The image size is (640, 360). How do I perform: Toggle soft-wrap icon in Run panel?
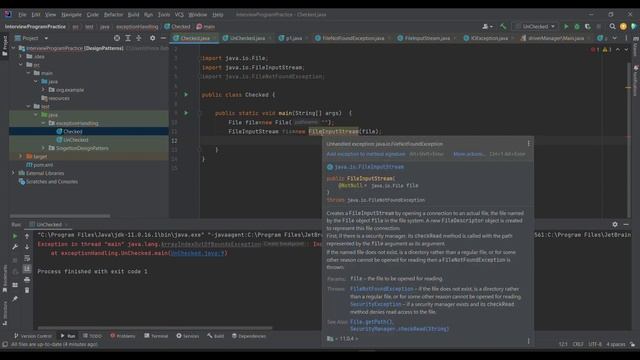27,258
